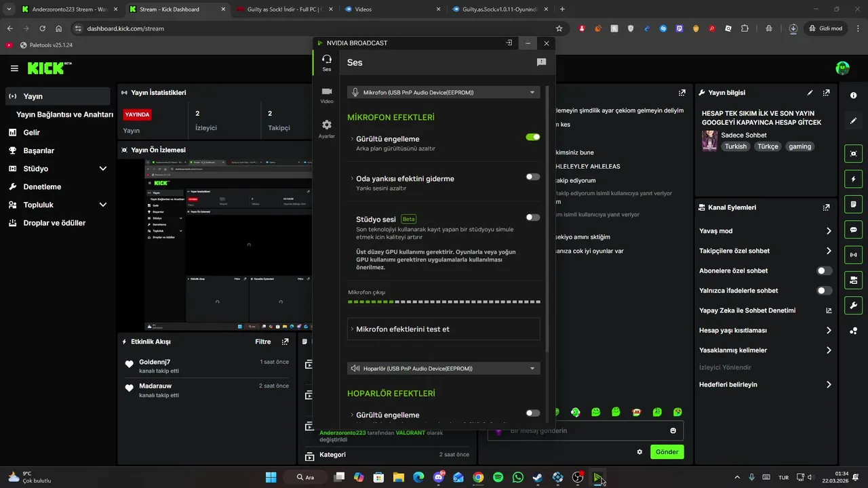
Task: Expand microphone Gürültü engelleme options
Action: [352, 139]
